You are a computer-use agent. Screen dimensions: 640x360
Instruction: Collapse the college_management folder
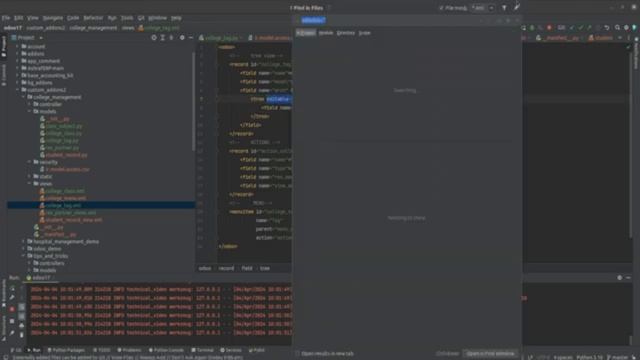[x=24, y=97]
